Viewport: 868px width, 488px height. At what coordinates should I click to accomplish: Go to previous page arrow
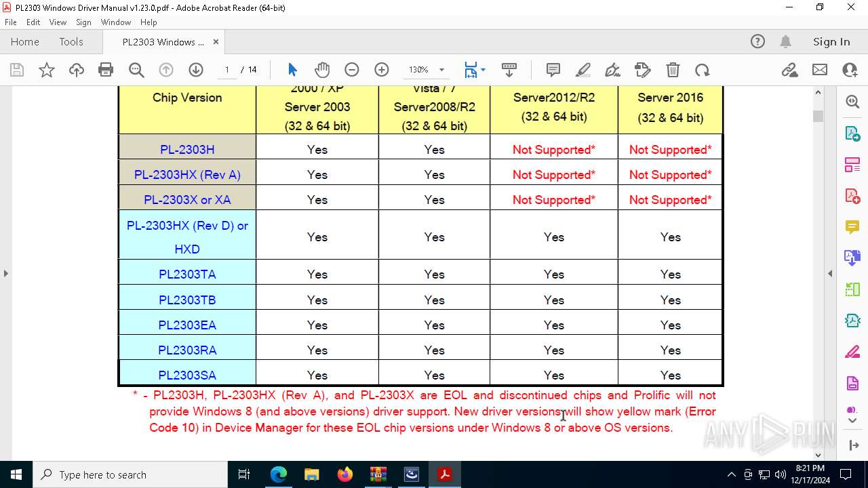click(166, 70)
